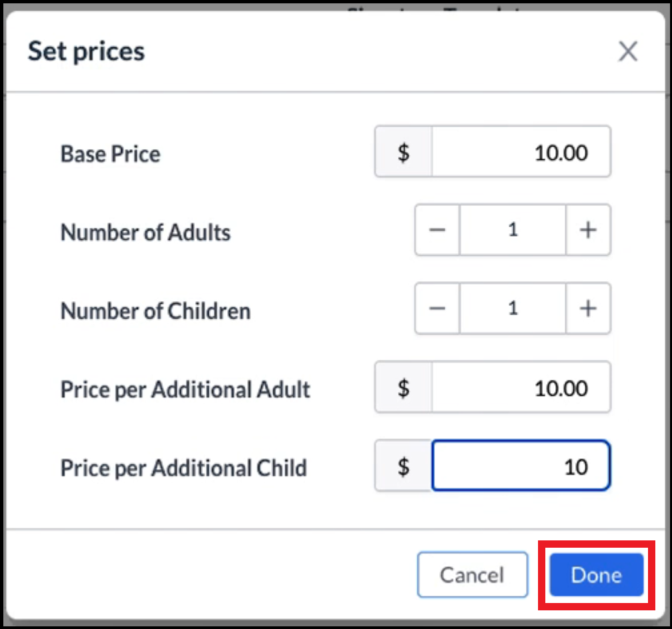Select the Price per Additional Child value
The height and width of the screenshot is (629, 672).
(521, 466)
